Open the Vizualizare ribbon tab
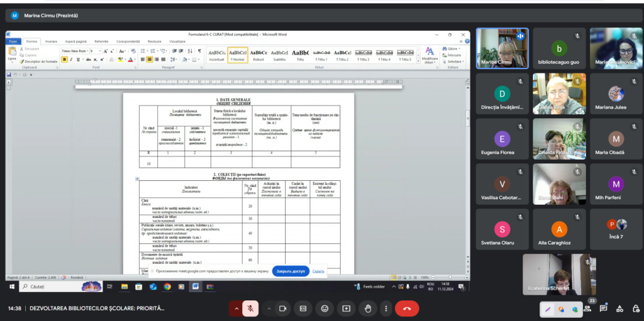Viewport: 644px width, 321px height. 177,41
